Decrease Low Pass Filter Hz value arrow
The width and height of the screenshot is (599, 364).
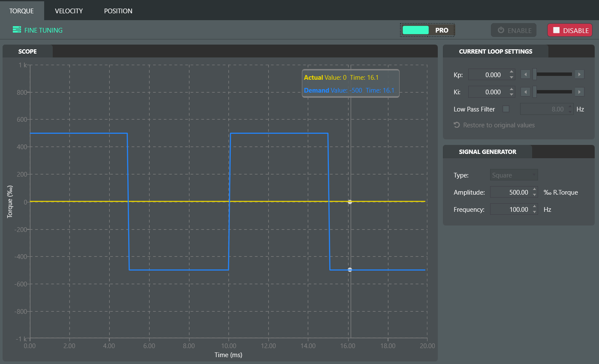point(570,111)
